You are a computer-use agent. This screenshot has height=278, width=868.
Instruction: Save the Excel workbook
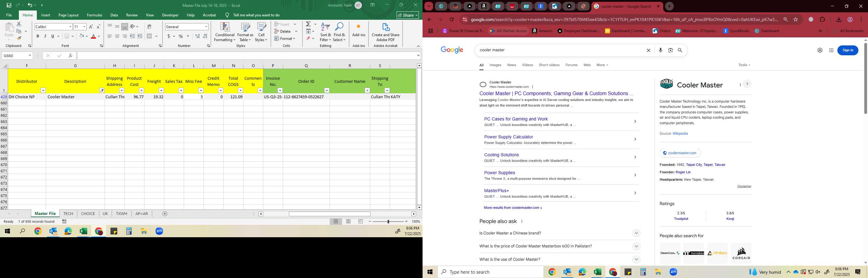(9, 5)
